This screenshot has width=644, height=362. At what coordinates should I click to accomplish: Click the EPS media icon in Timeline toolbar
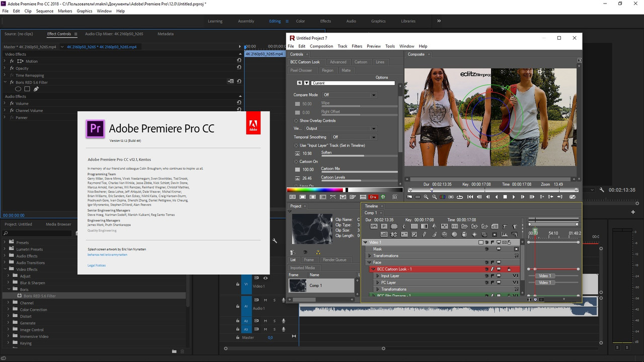(x=374, y=226)
